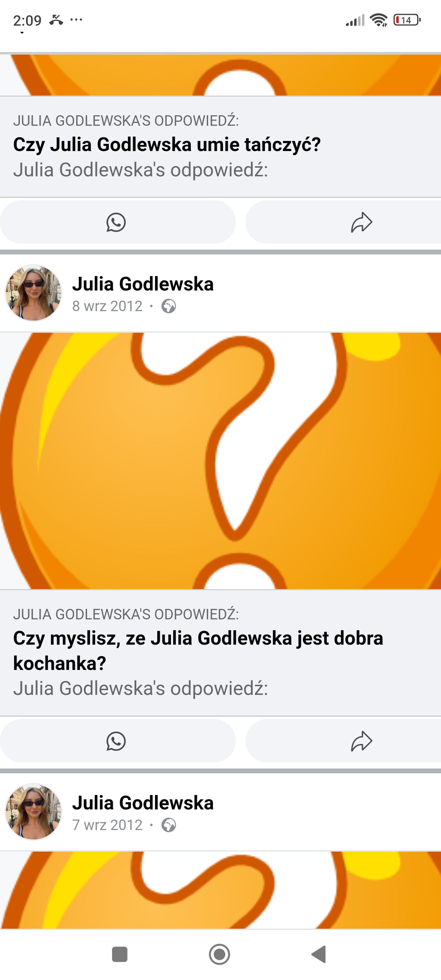Open 'Czy myslisz, ze Julia Godlewska jest dobra kochanka?' link
The width and height of the screenshot is (441, 980).
[198, 650]
